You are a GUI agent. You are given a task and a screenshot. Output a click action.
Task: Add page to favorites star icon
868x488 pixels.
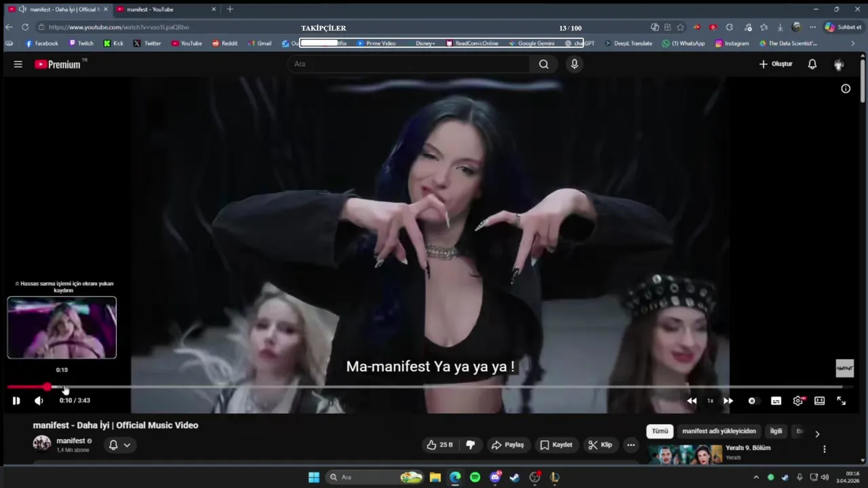pos(680,27)
